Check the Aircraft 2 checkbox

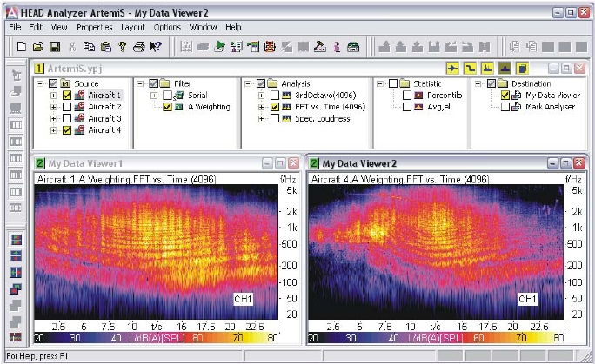(67, 107)
